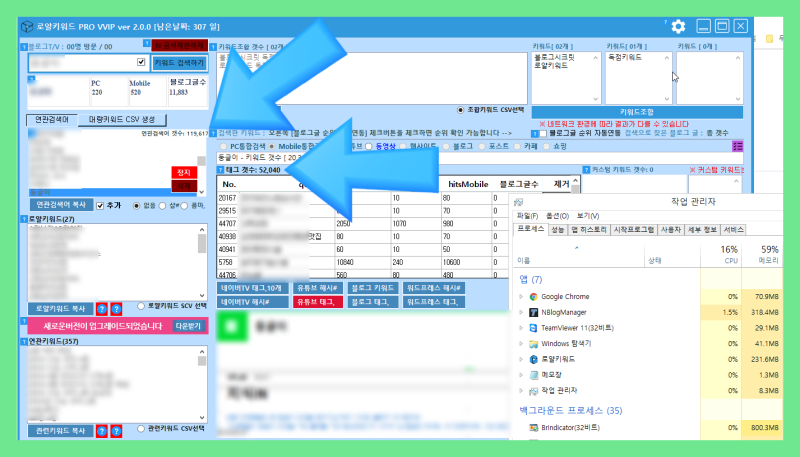Click NBlogManager icon in Task Manager
Screen dimensions: 800x457
pyautogui.click(x=533, y=312)
